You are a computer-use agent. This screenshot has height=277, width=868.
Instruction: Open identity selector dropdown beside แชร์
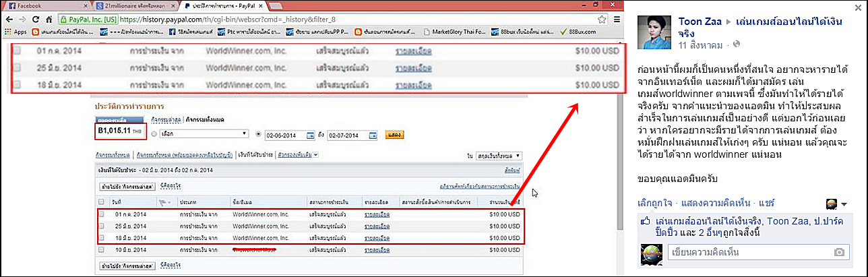pyautogui.click(x=837, y=204)
